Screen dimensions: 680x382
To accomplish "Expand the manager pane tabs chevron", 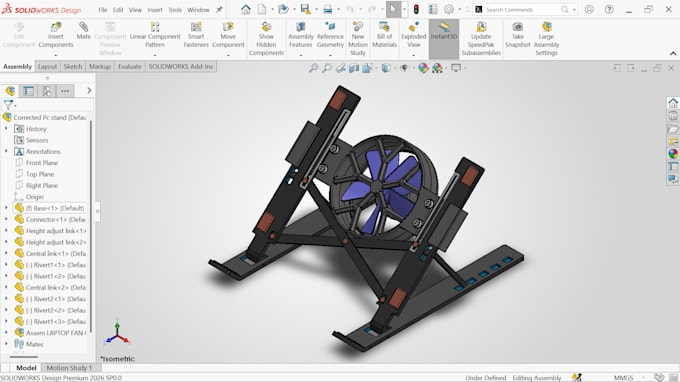I will 89,91.
